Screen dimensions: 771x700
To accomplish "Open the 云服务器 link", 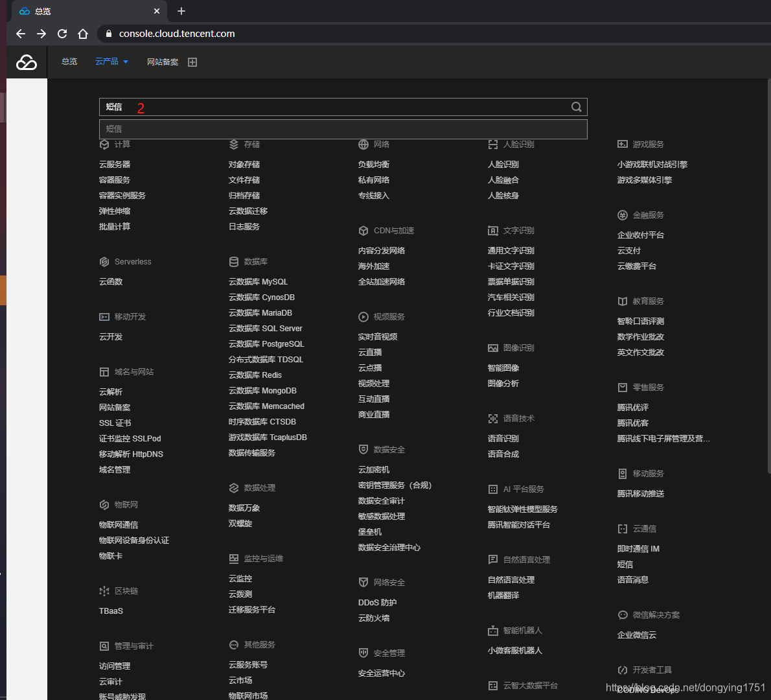I will click(x=115, y=164).
